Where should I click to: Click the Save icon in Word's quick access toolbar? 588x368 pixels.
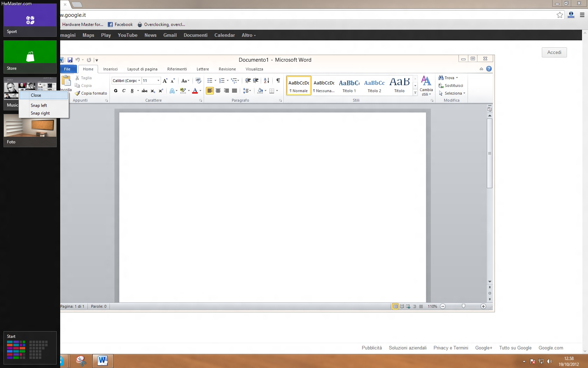tap(70, 60)
